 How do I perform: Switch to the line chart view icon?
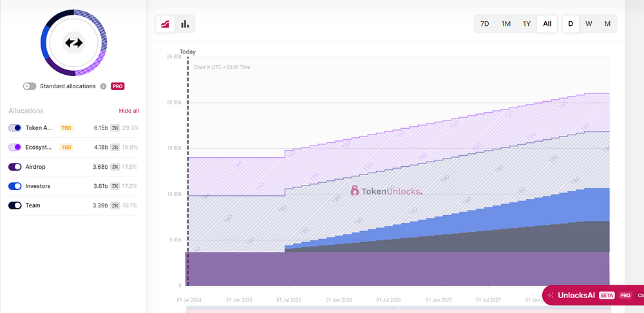165,24
